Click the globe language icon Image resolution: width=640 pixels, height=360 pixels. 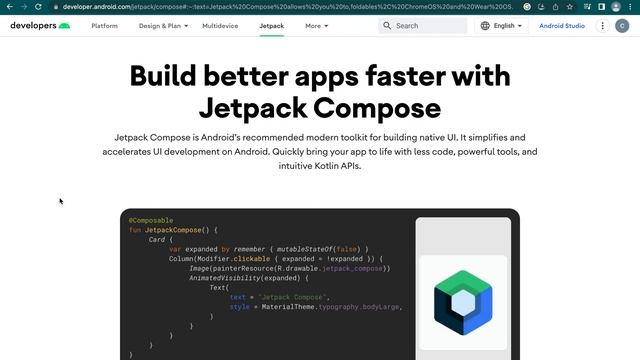tap(485, 26)
